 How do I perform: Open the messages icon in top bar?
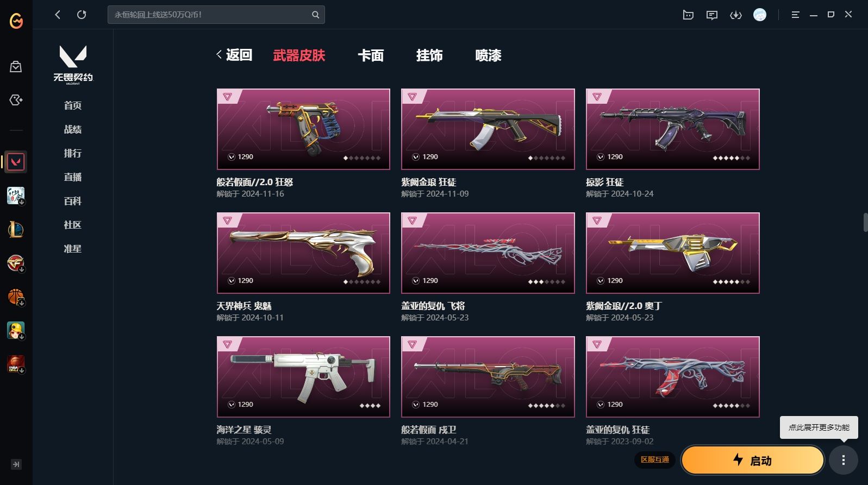(712, 15)
